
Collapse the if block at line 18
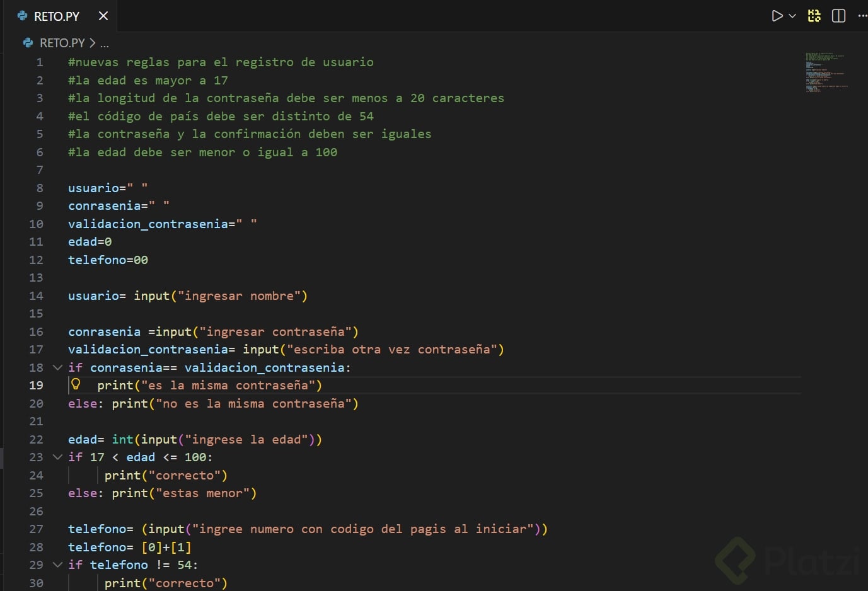57,367
